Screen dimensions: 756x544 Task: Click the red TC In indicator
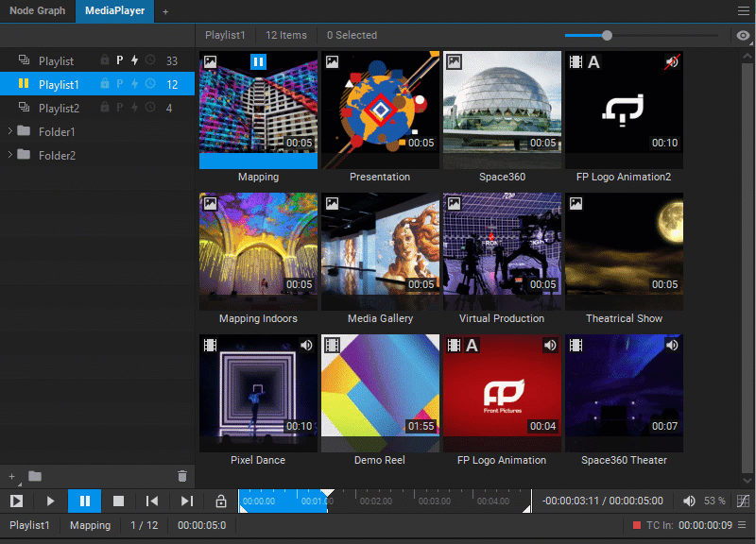tap(636, 525)
